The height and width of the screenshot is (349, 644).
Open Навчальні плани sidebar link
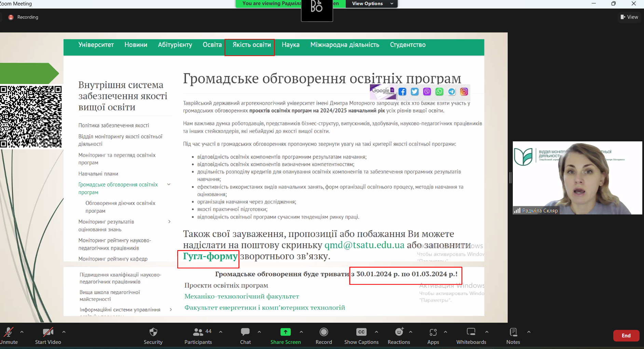point(98,174)
